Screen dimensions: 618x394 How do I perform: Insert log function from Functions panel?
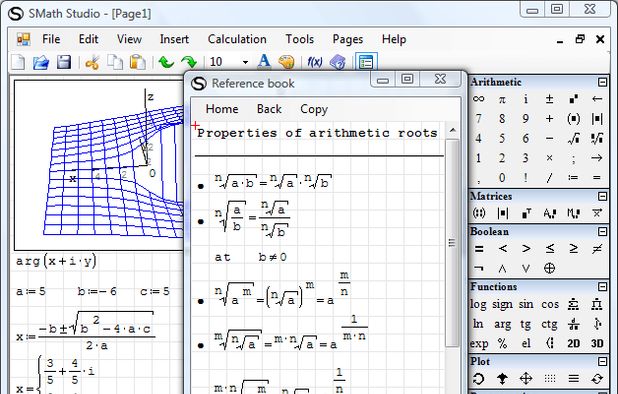[478, 304]
